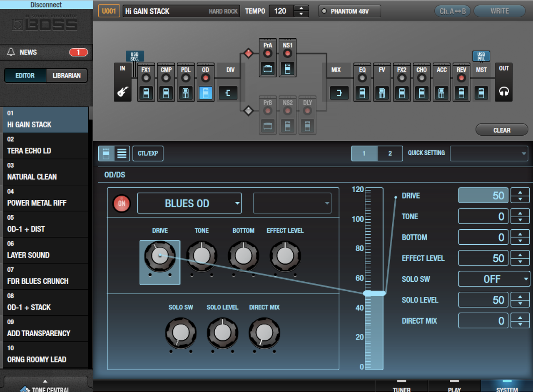
Task: Click the CLEAR button
Action: (x=502, y=130)
